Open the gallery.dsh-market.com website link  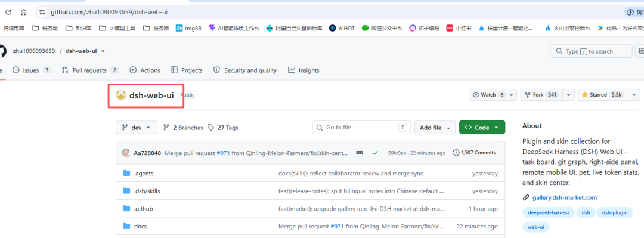tap(565, 197)
